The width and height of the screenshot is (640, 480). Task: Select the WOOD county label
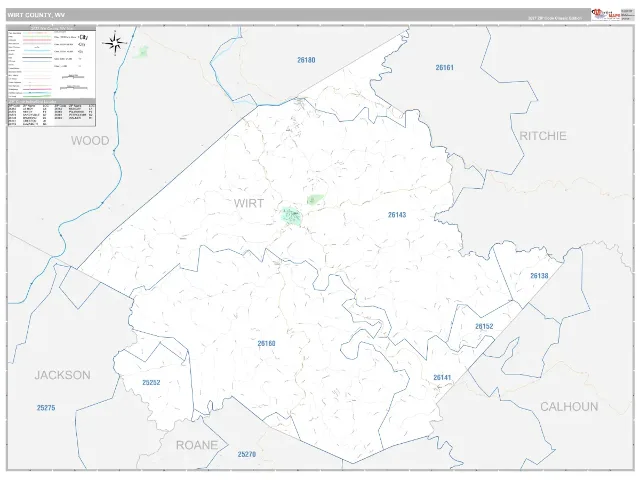click(90, 140)
